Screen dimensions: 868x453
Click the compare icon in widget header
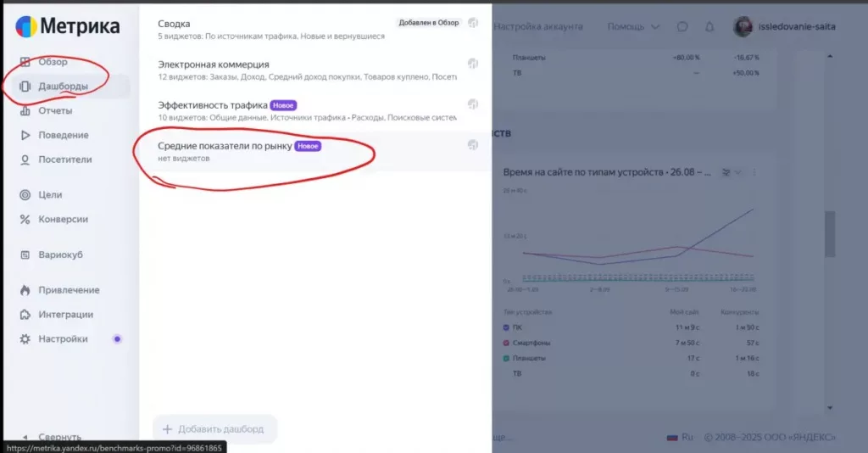coord(726,173)
